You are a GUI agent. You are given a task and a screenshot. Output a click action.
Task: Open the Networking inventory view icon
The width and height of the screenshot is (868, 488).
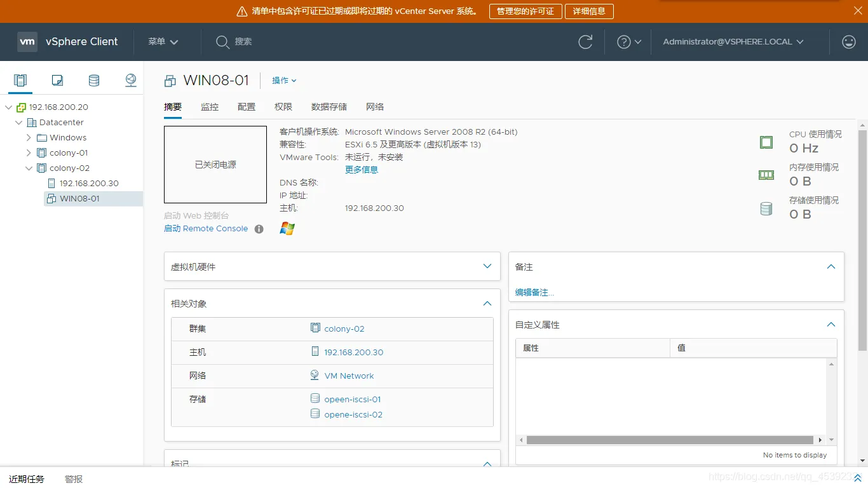coord(130,80)
